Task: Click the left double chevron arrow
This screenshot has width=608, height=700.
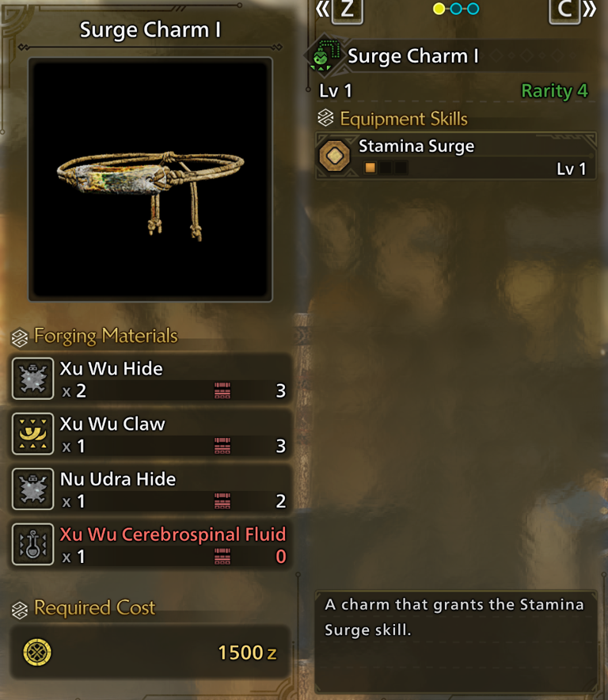Action: (x=322, y=9)
